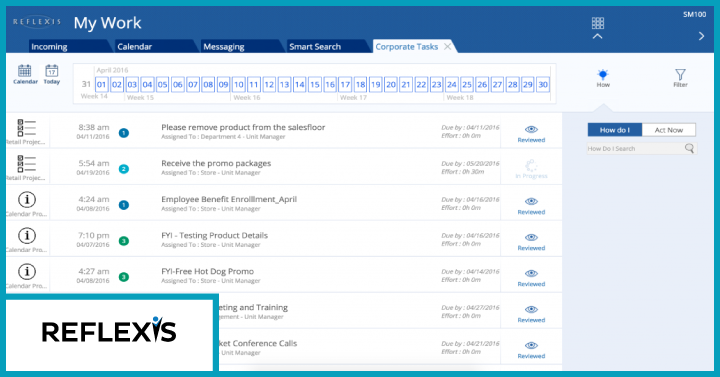Click the Reflexis logo in header
This screenshot has width=720, height=377.
point(37,22)
